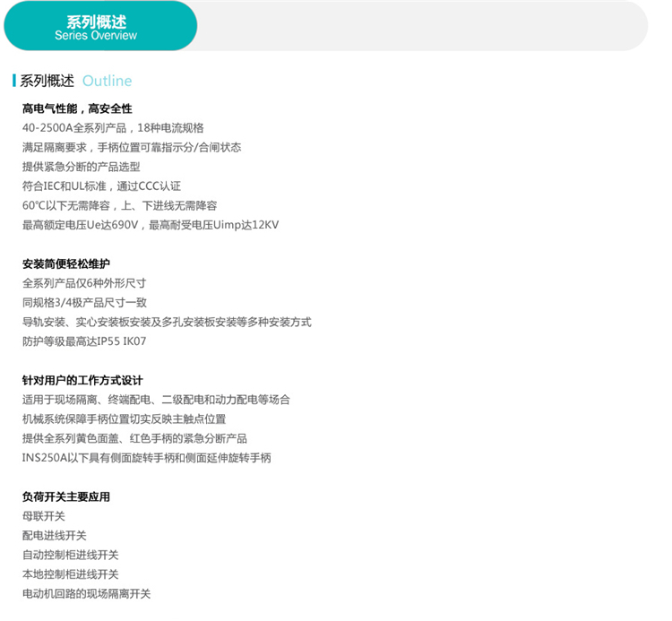Click the 母联开关 list item

pos(44,516)
